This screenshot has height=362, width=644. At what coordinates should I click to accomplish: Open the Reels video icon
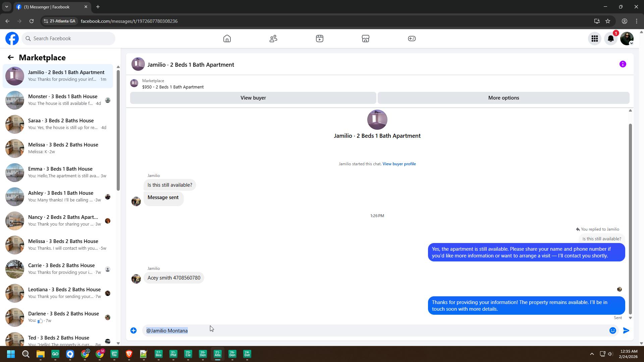[320, 39]
